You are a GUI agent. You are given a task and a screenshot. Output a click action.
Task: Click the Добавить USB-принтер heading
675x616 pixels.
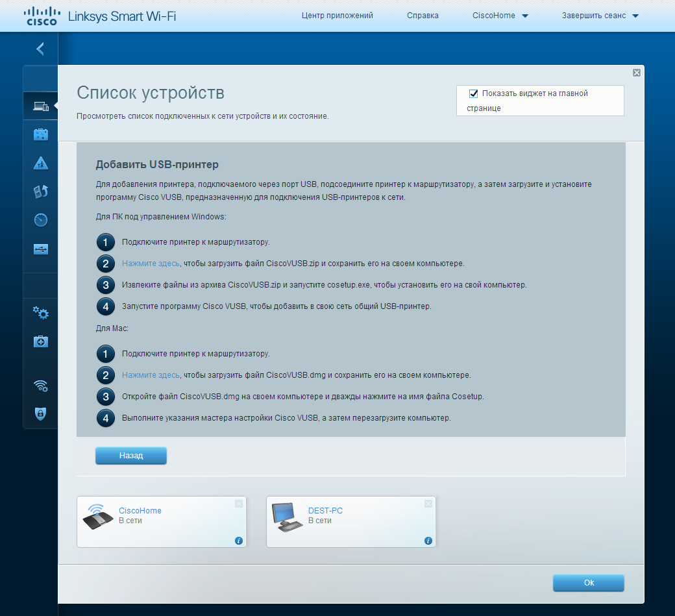157,164
